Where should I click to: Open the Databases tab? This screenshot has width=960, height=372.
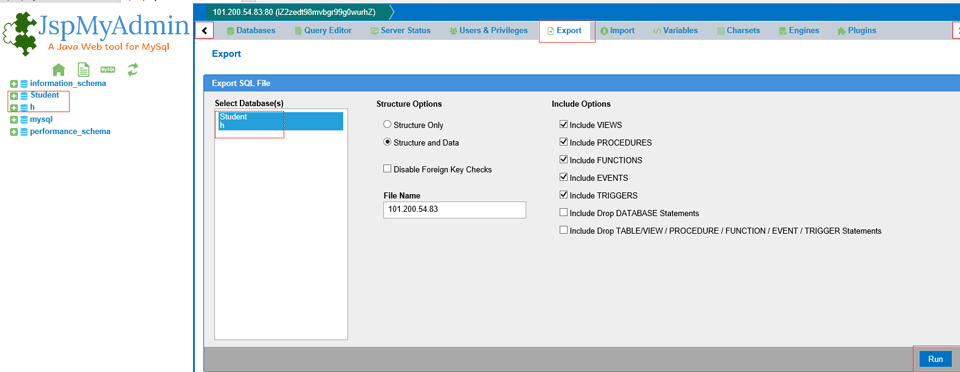250,31
